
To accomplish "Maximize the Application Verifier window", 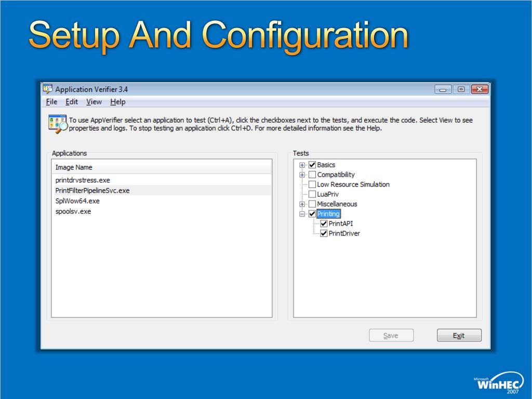I will 461,89.
